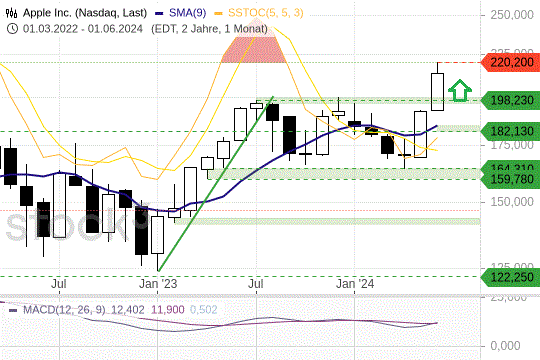
Task: Select the SMA(9) legend entry
Action: click(x=187, y=13)
